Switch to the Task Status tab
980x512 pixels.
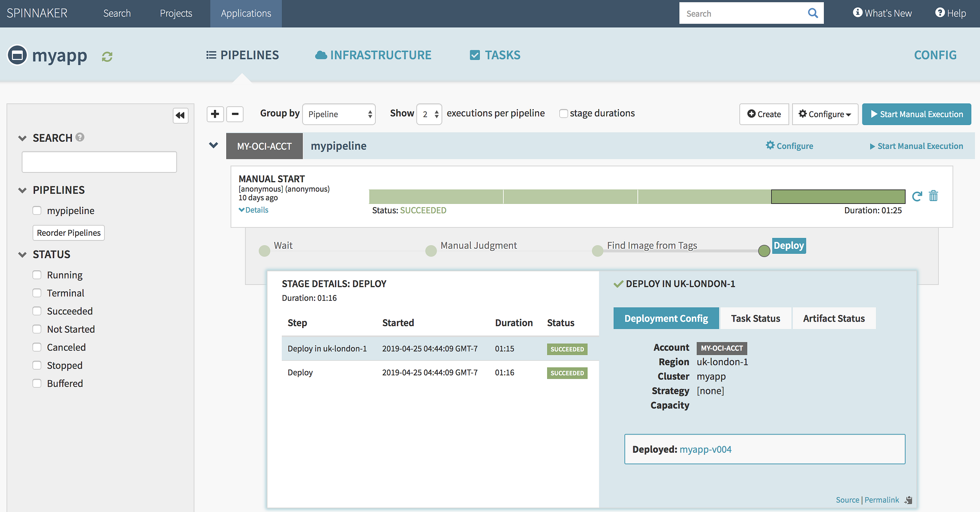755,318
